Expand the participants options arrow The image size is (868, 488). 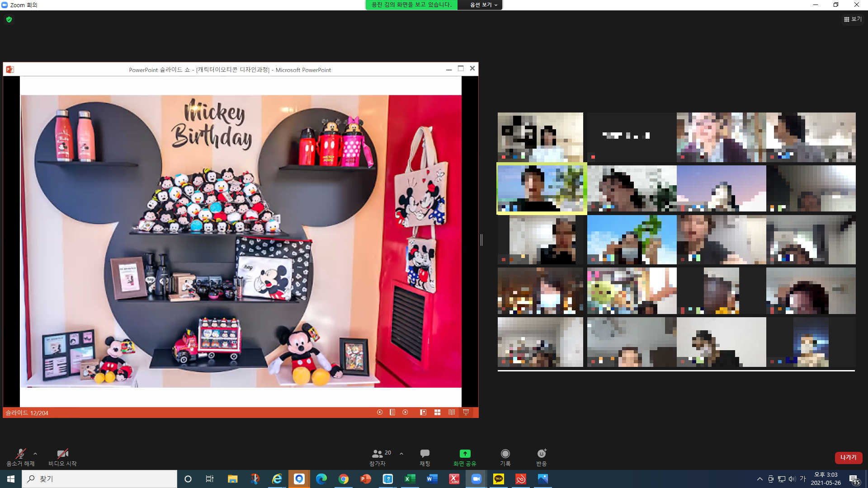[401, 454]
